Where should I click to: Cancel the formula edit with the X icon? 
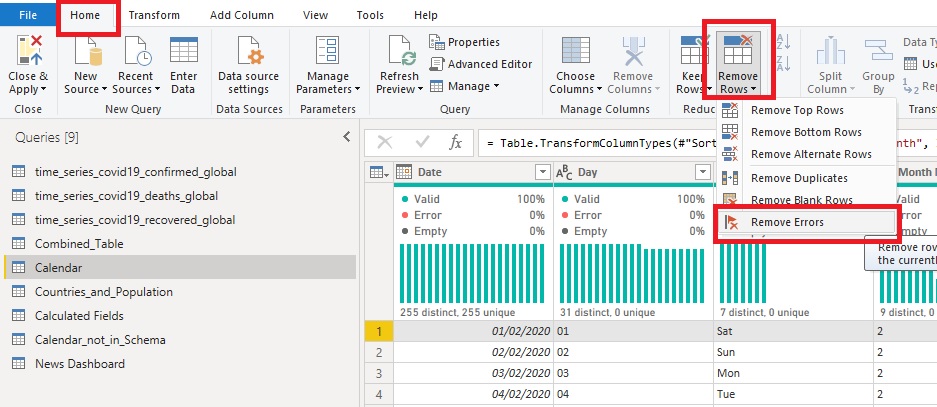(385, 142)
